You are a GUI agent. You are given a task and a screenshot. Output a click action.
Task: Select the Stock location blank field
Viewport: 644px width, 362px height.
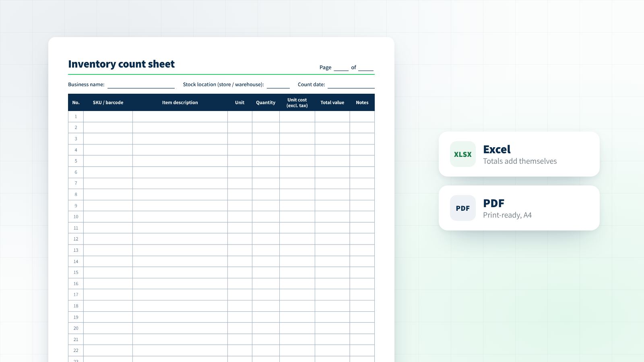pyautogui.click(x=278, y=85)
